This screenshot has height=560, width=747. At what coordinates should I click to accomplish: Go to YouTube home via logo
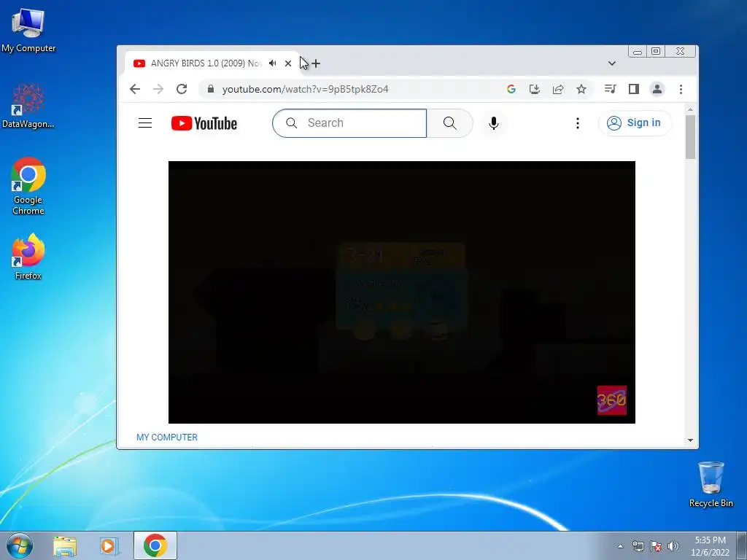click(204, 123)
